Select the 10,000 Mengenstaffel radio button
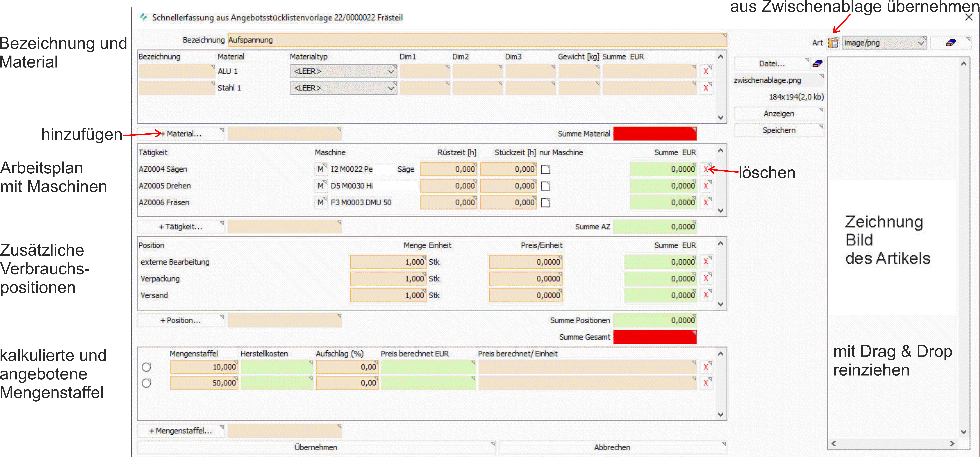Viewport: 980px width, 457px height. coord(146,367)
